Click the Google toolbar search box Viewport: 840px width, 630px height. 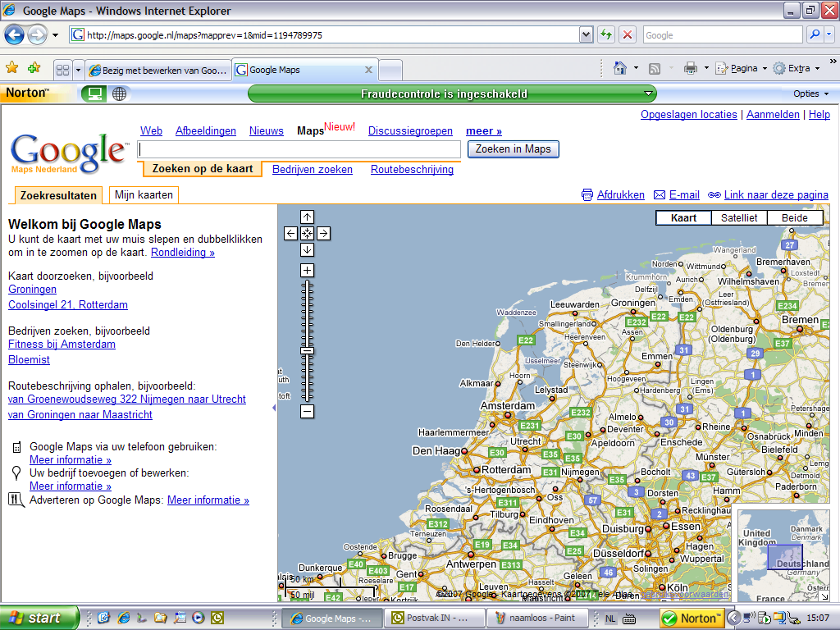pos(722,35)
